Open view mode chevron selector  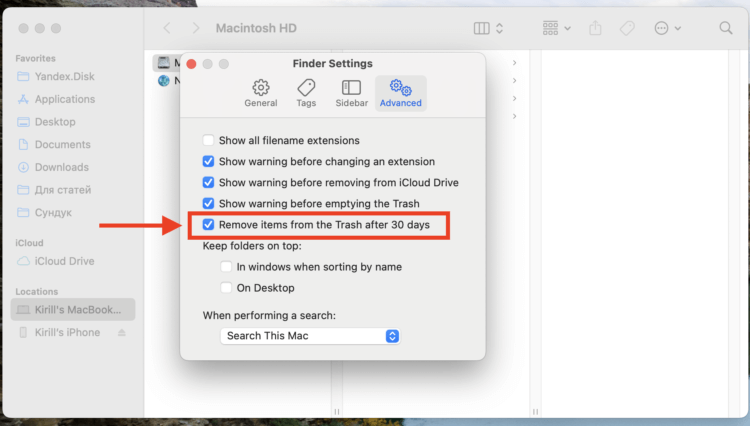click(499, 29)
